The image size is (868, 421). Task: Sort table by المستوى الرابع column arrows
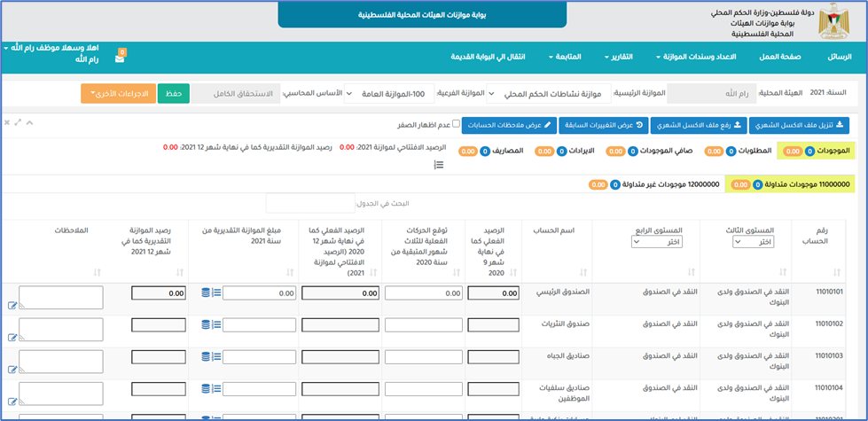point(692,272)
